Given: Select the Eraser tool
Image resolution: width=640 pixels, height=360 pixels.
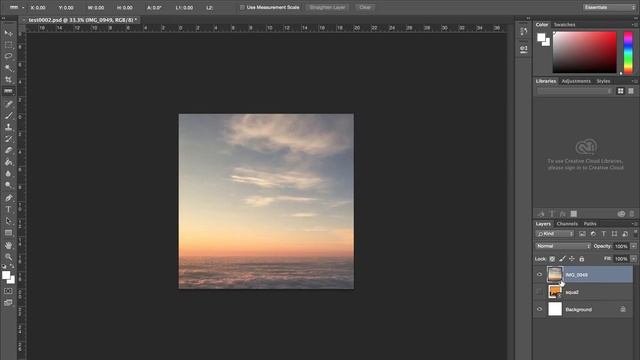Looking at the screenshot, I should point(8,151).
